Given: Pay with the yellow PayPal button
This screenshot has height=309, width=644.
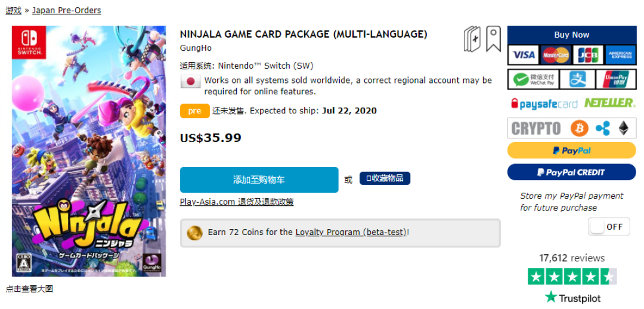Looking at the screenshot, I should 572,150.
